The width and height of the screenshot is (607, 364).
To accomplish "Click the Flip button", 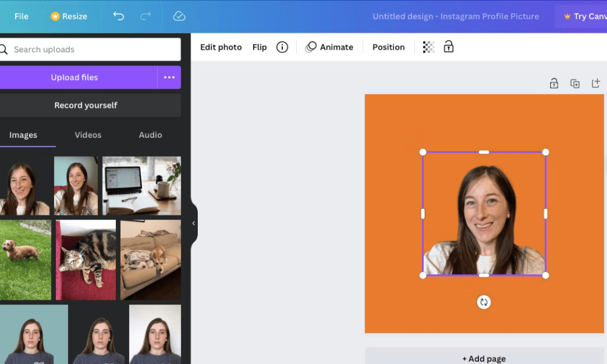I will click(x=259, y=47).
